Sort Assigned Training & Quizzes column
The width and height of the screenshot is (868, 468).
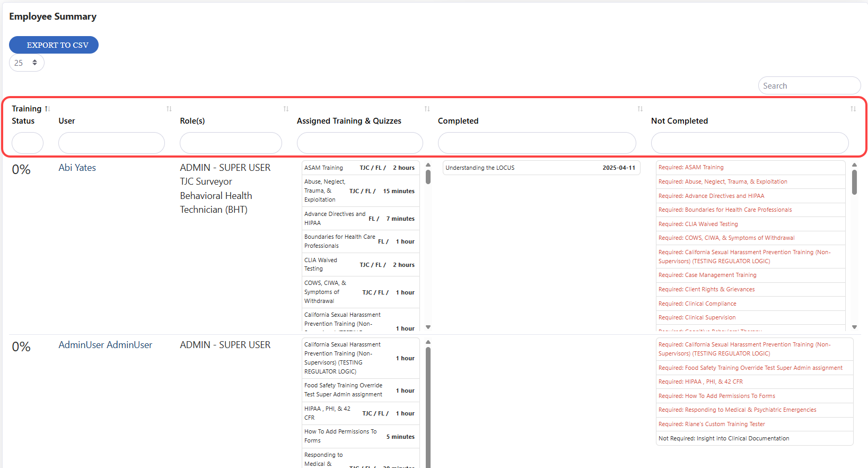pos(427,109)
